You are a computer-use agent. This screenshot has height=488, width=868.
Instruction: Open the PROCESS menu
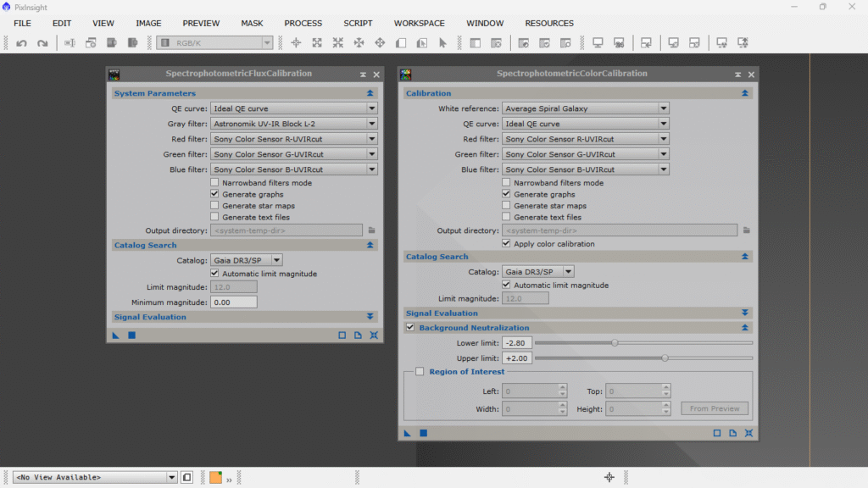pos(303,23)
